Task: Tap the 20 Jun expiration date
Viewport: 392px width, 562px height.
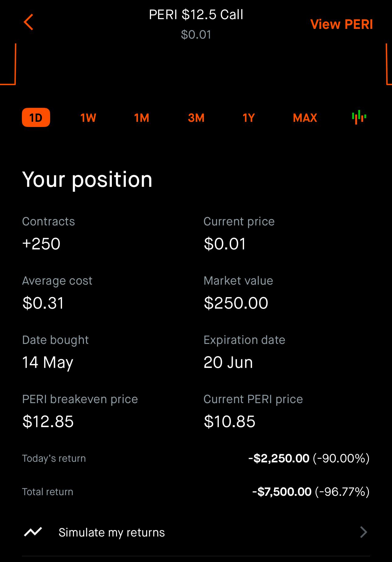Action: point(228,362)
